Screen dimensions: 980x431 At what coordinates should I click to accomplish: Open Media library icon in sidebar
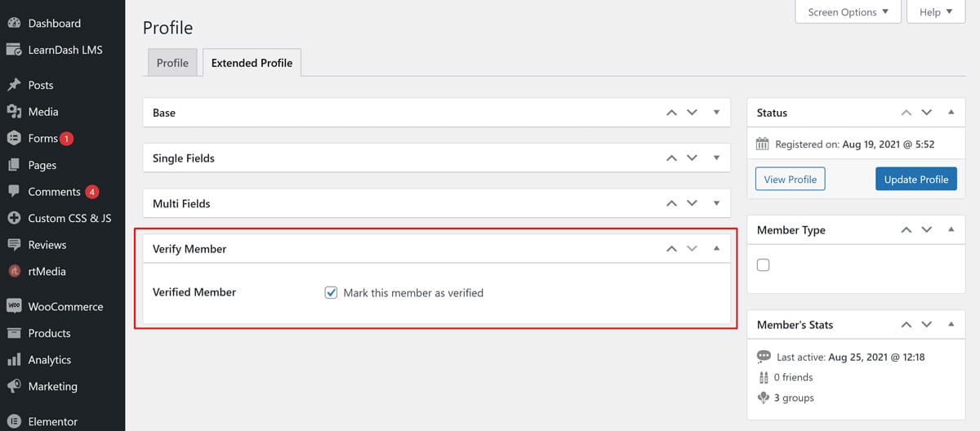click(x=14, y=112)
